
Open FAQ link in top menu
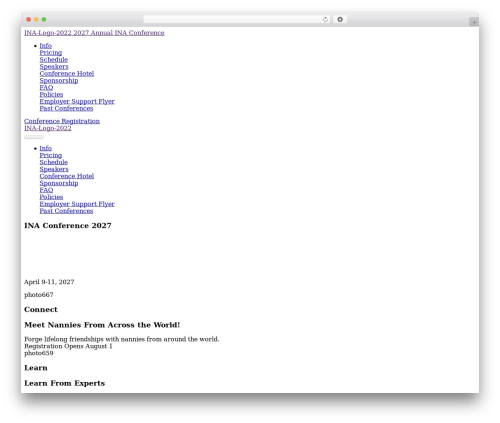tap(46, 87)
